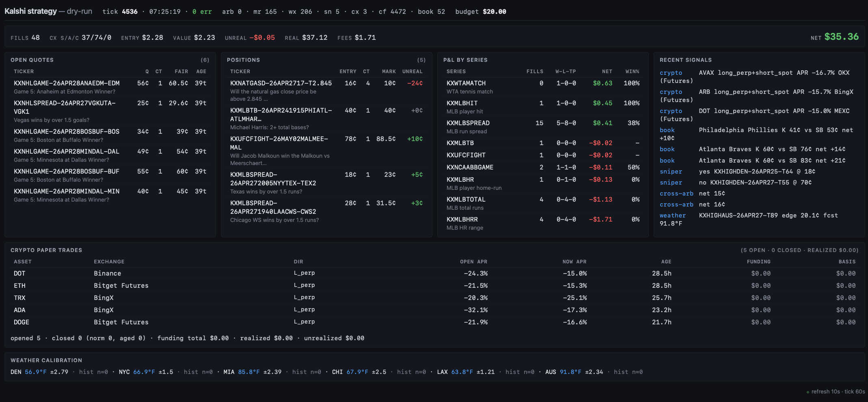Click the FAIR column header in Open Quotes
This screenshot has width=868, height=402.
point(181,71)
